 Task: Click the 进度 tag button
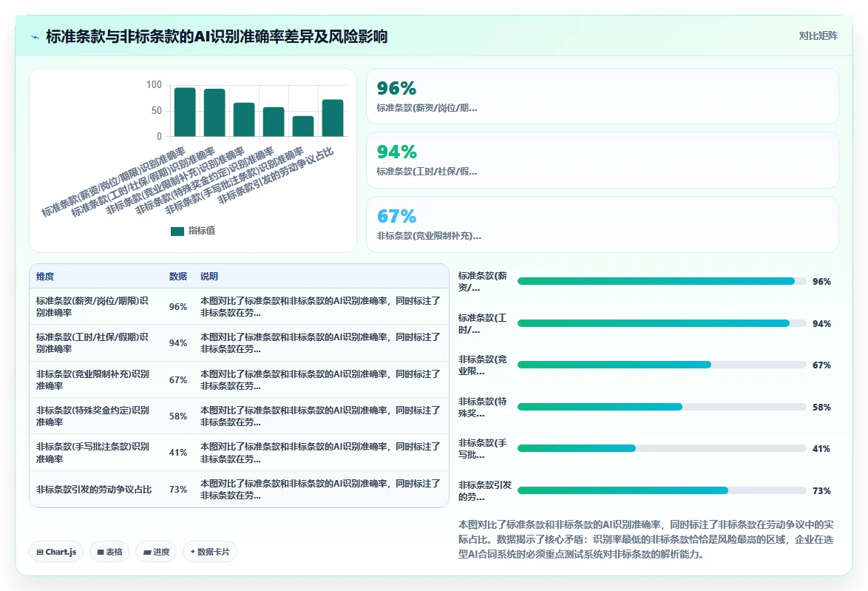pos(156,552)
